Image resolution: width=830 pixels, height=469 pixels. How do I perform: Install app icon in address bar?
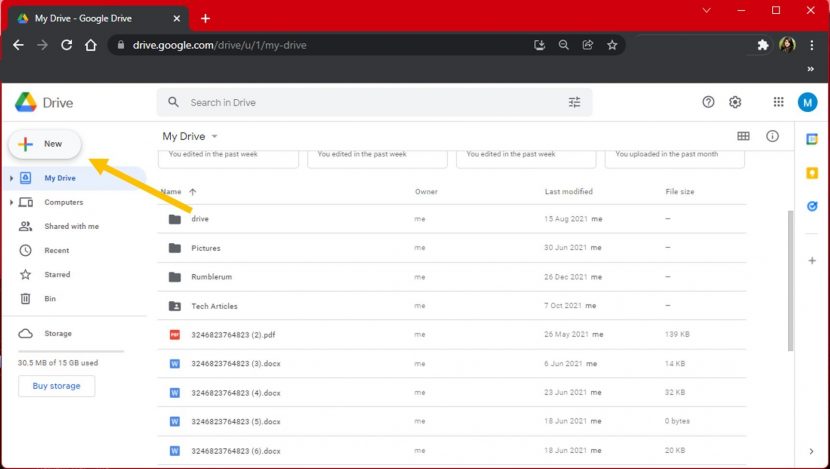pos(539,45)
